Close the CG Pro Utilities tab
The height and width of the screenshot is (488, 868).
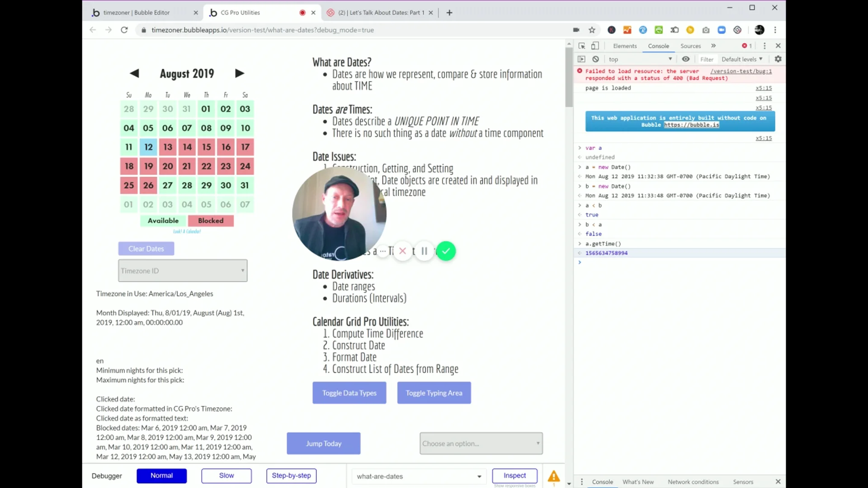(x=313, y=13)
